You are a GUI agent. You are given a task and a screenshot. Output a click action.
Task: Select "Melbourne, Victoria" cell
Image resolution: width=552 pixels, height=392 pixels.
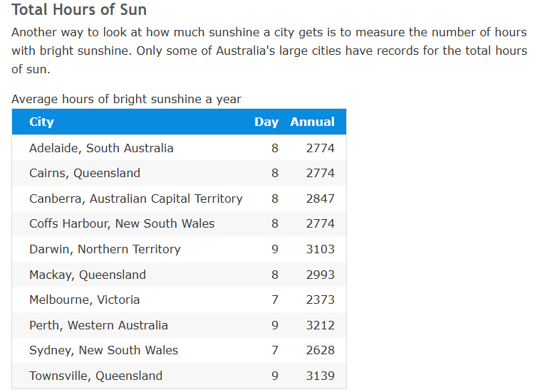pos(85,300)
